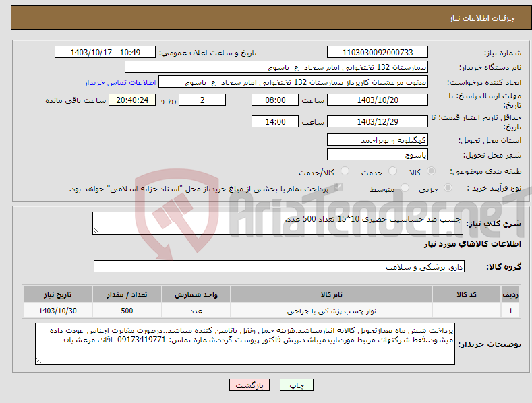Viewport: 532px width, 403px height.
Task: Click the چاپ (print) button
Action: pyautogui.click(x=296, y=385)
